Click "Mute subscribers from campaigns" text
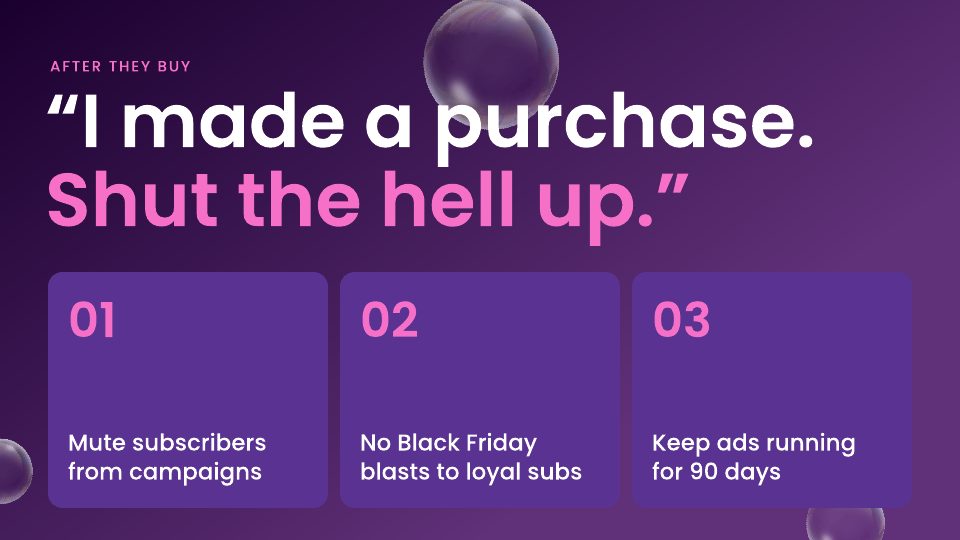Screen dimensions: 960x540 point(167,457)
